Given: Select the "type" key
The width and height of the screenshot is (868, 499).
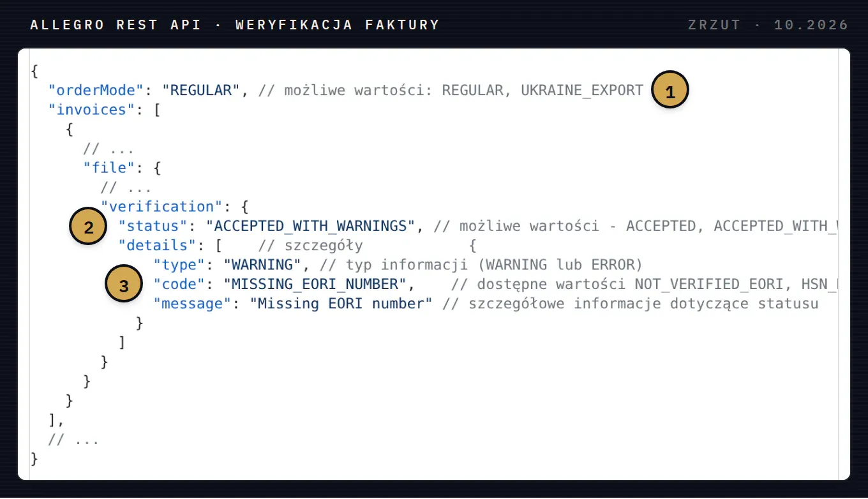Looking at the screenshot, I should point(179,265).
